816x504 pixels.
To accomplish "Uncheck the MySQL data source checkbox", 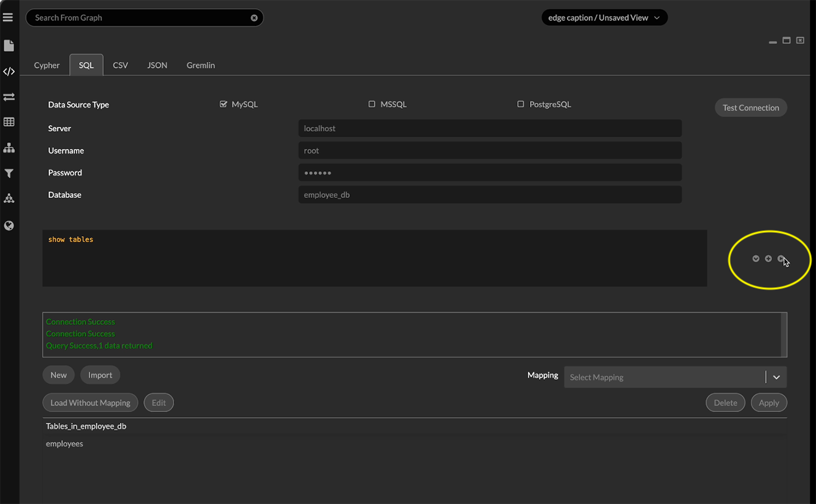I will tap(223, 104).
